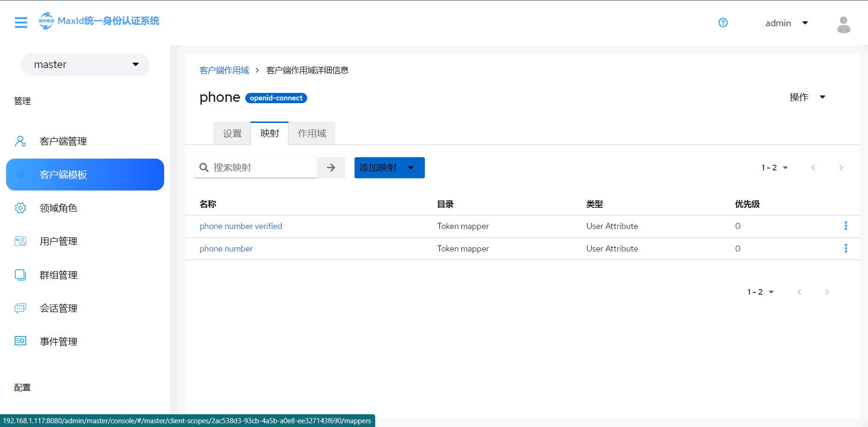Image resolution: width=868 pixels, height=427 pixels.
Task: Click the search magnifier icon
Action: 204,168
